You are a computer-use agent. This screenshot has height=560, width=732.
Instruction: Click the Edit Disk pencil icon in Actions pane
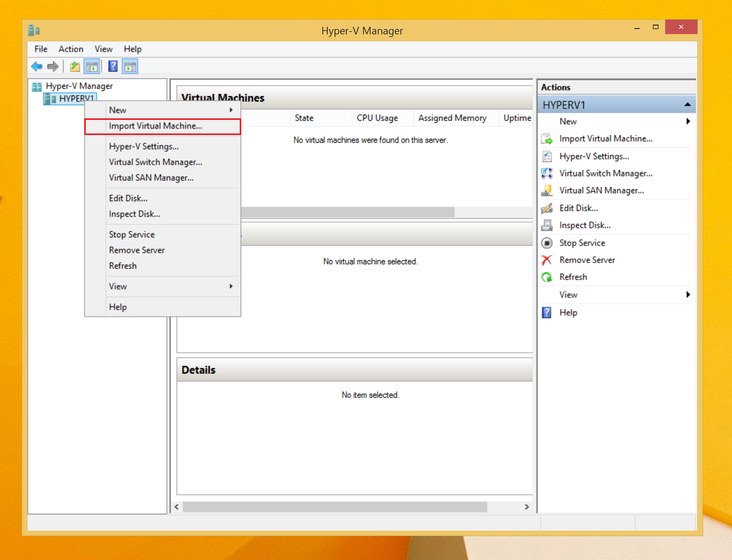point(547,208)
